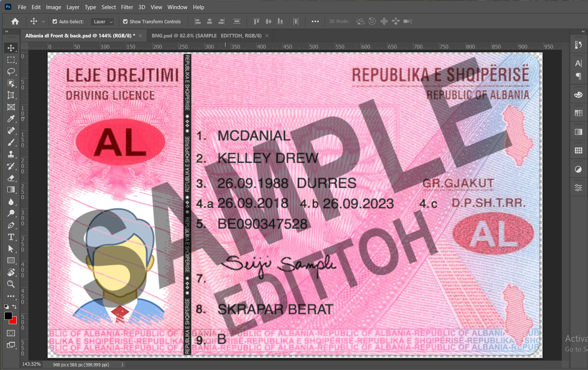
Task: Select the Clone Stamp tool
Action: [11, 154]
